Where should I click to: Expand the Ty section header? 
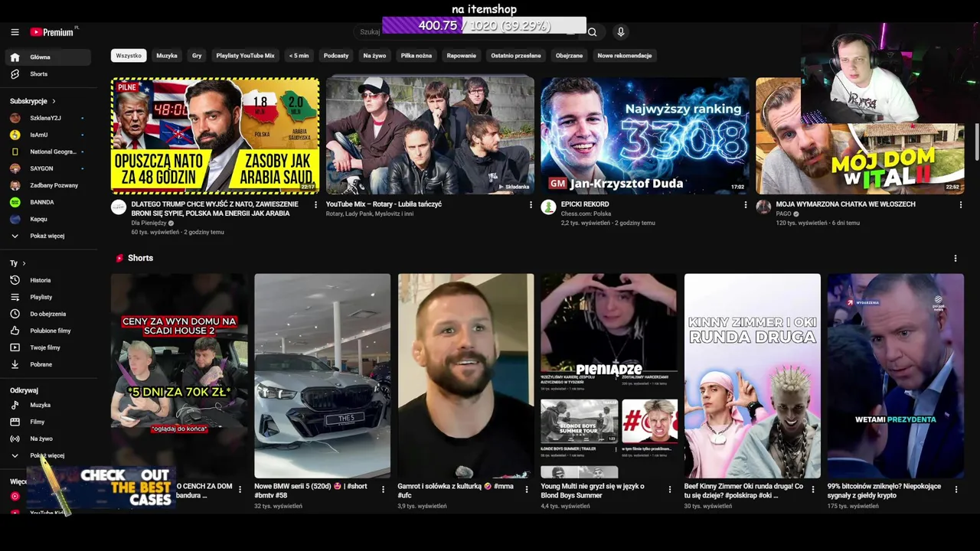(x=18, y=263)
